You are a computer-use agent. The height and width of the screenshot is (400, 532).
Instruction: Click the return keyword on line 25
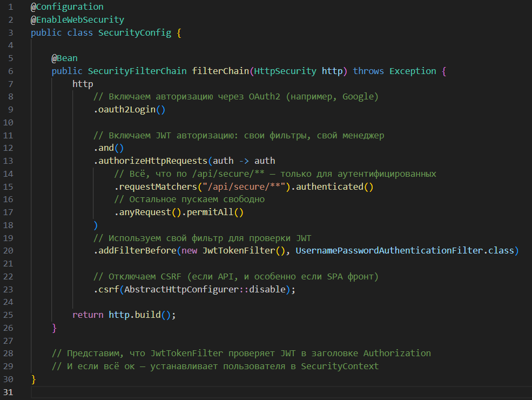(x=87, y=315)
